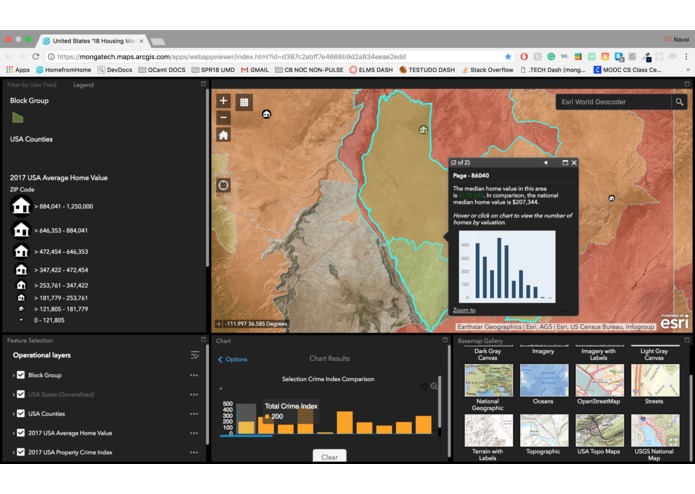Zoom in on the map

223,101
